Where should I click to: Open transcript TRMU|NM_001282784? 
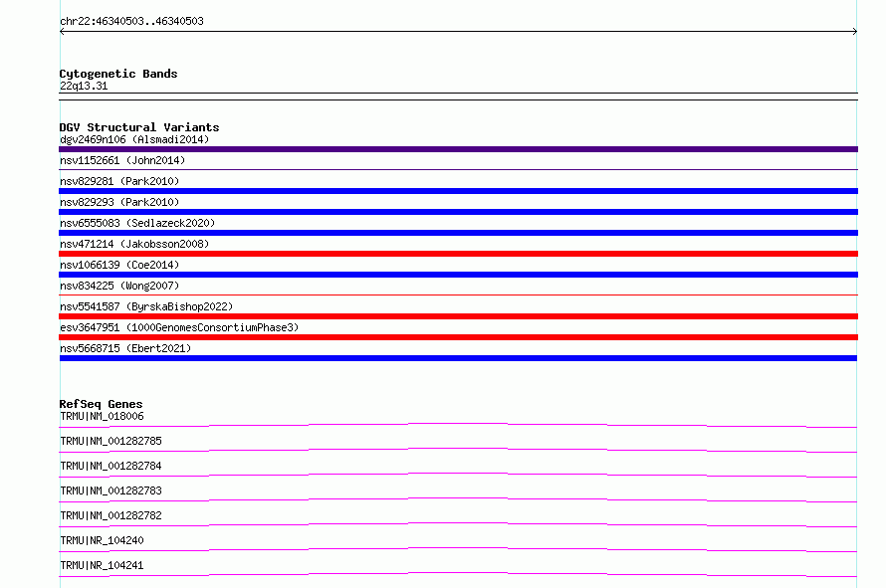111,466
